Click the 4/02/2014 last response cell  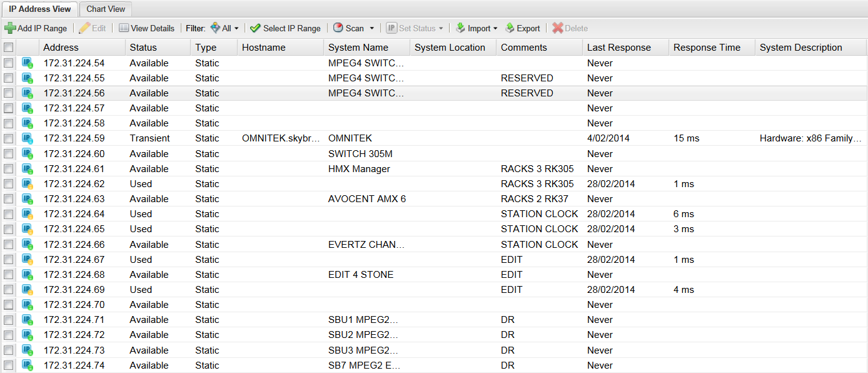coord(608,138)
